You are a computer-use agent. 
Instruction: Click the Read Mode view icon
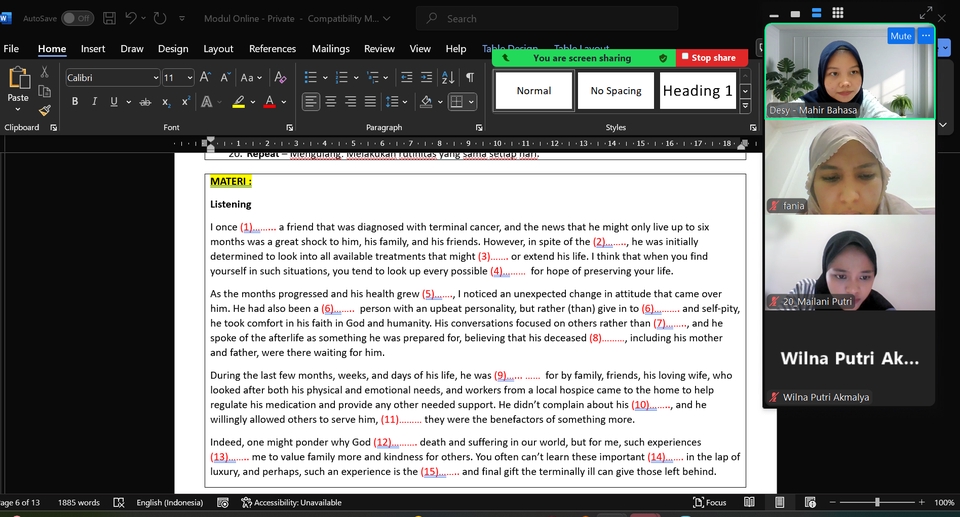[x=749, y=502]
